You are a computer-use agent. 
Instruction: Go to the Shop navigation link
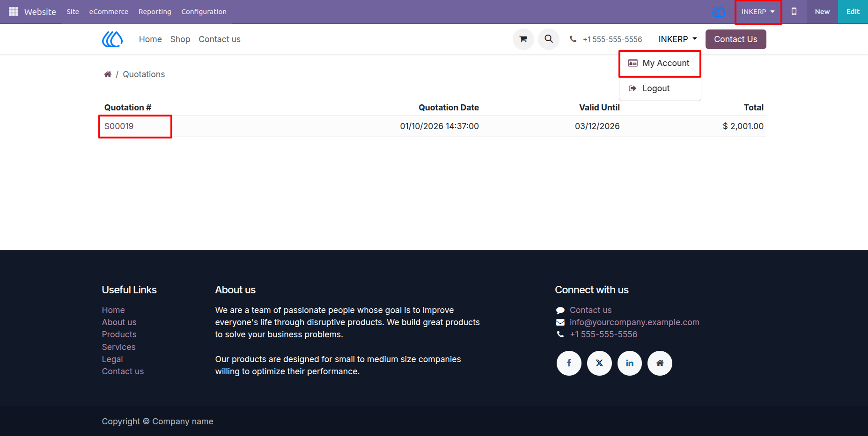pos(180,39)
